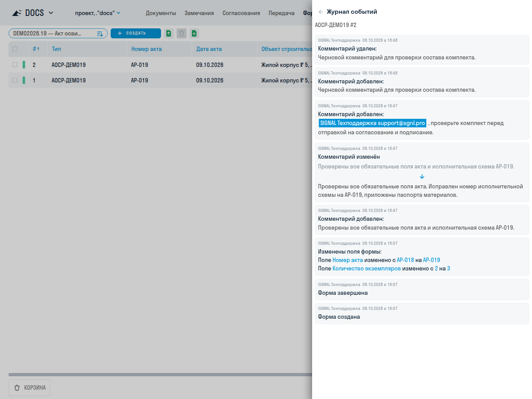532x399 pixels.
Task: Click the sort icon inside the DEMO2026.19 selector
Action: point(100,34)
